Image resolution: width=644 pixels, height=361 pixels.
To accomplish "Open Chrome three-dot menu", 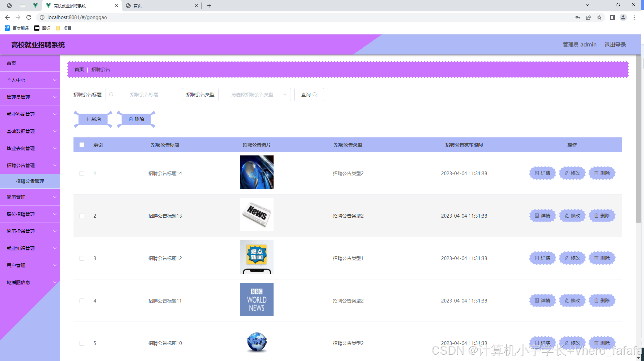I will click(x=634, y=17).
